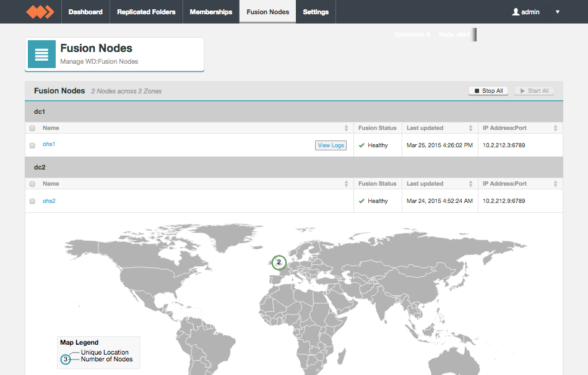Viewport: 588px width, 375px height.
Task: Sort dc1 table by IP Address:Port arrows
Action: coord(555,128)
